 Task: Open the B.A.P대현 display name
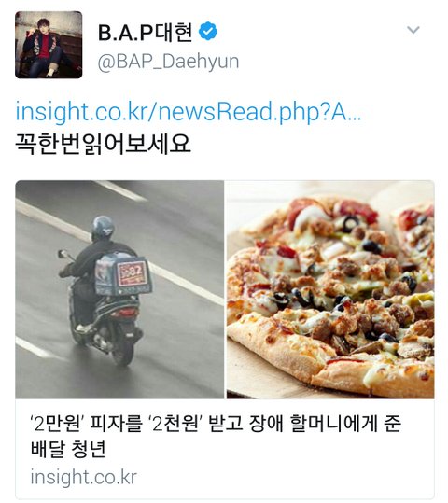tap(145, 32)
